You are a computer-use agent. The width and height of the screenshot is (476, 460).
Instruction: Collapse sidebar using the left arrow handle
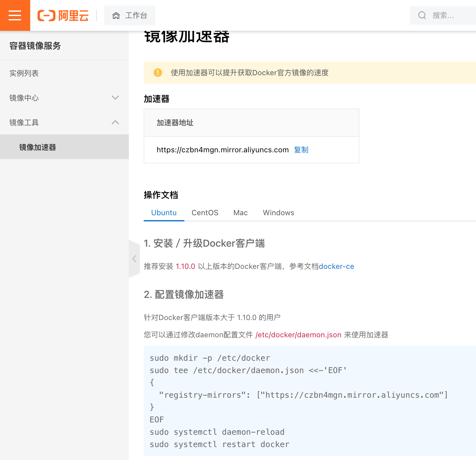(x=134, y=259)
